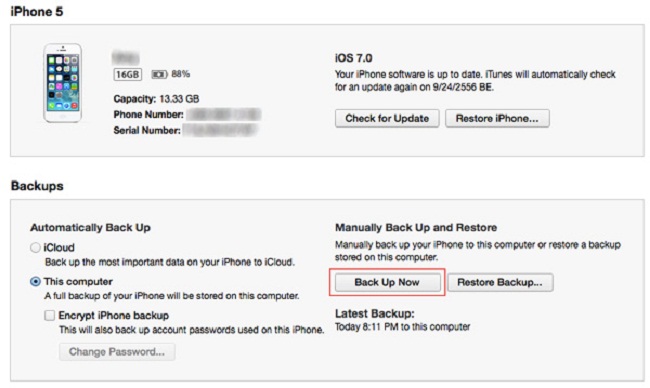Click the Check for Update button
Screen dimensions: 650x388
(x=387, y=119)
